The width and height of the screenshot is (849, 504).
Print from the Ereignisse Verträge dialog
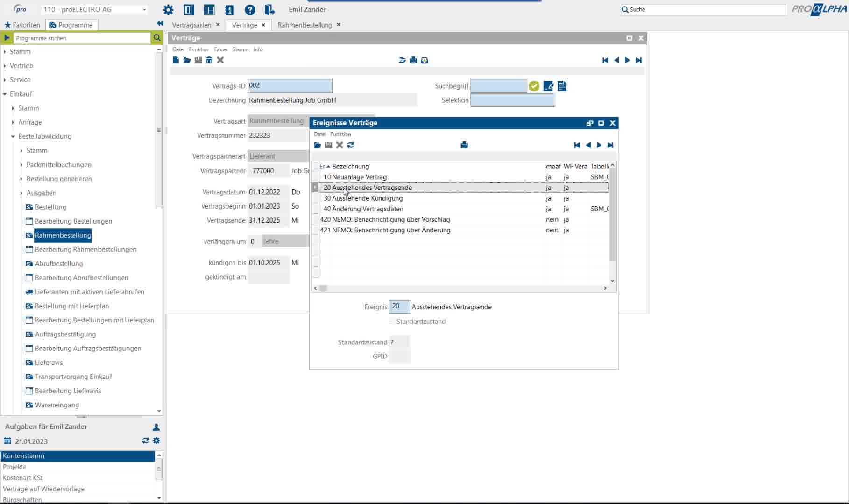pos(464,145)
